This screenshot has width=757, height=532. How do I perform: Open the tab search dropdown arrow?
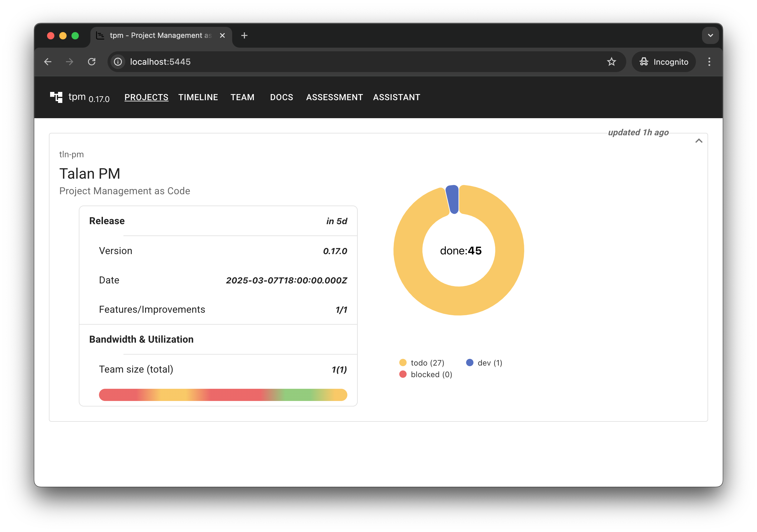[710, 36]
